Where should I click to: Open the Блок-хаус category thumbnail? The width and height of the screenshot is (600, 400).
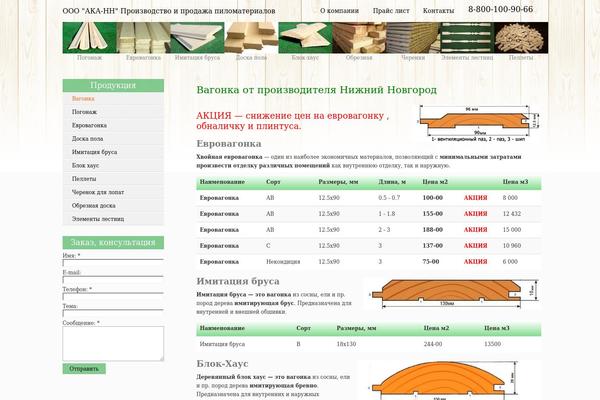[305, 38]
